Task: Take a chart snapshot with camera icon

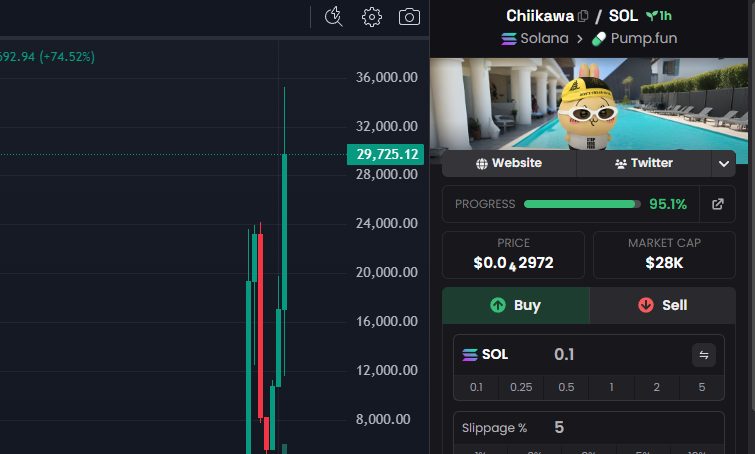Action: (409, 17)
